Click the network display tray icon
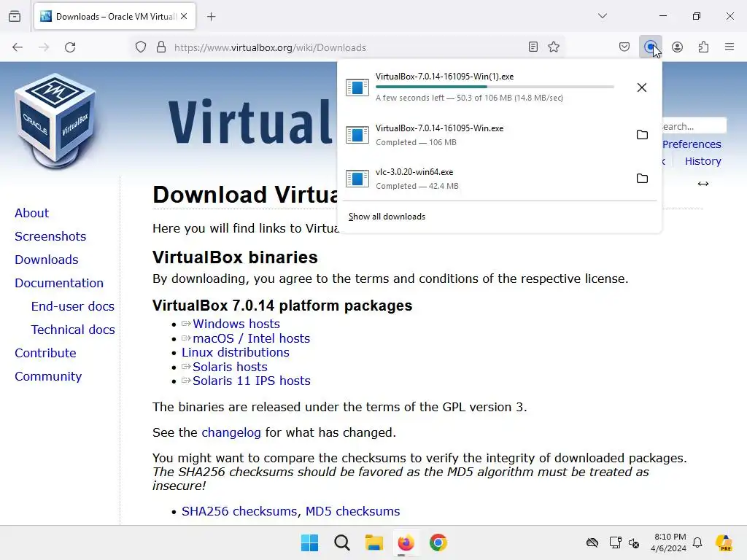This screenshot has height=560, width=747. tap(615, 542)
